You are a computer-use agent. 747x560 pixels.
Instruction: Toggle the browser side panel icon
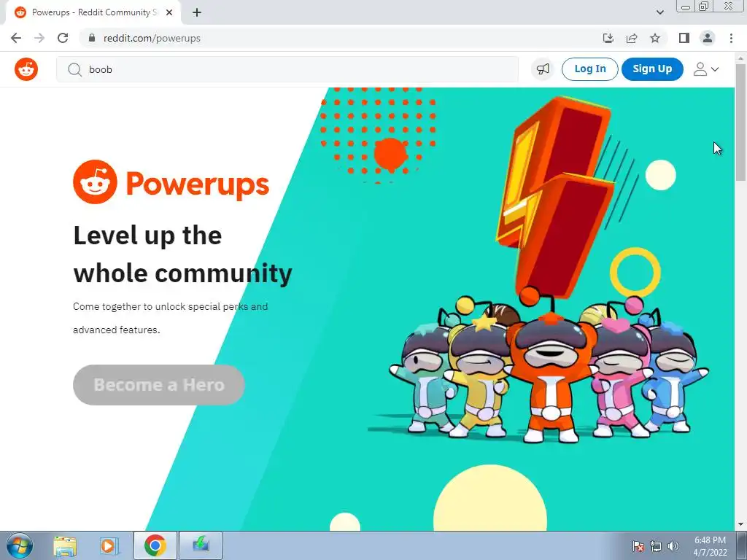point(684,38)
